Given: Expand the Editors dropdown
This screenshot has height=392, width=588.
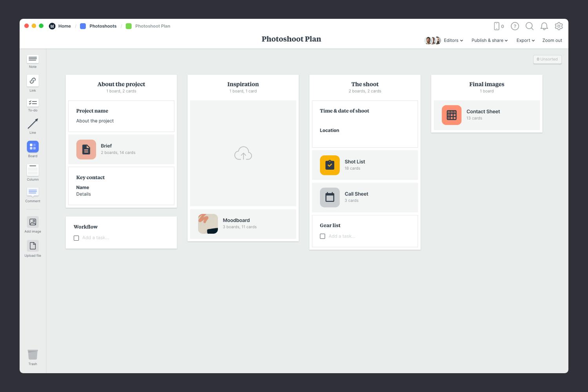Looking at the screenshot, I should [x=453, y=40].
